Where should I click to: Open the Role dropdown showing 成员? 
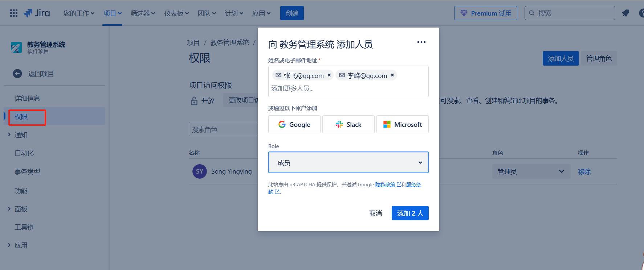coord(349,162)
